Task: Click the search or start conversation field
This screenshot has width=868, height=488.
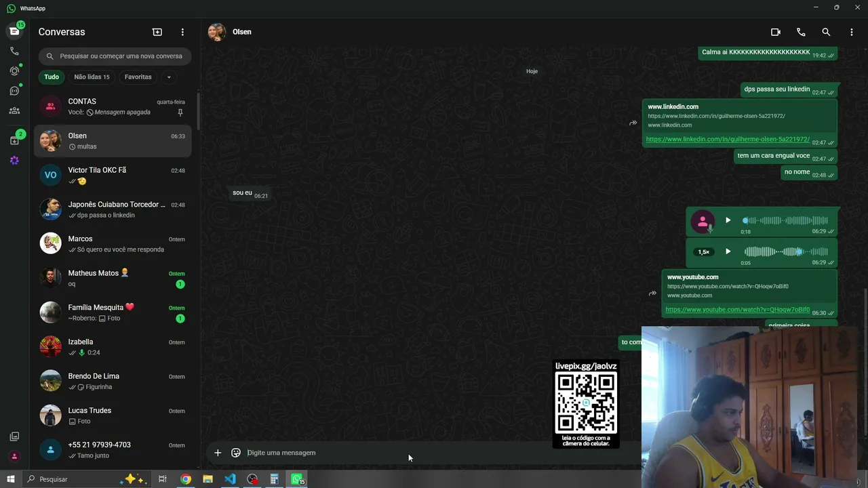Action: click(x=115, y=56)
